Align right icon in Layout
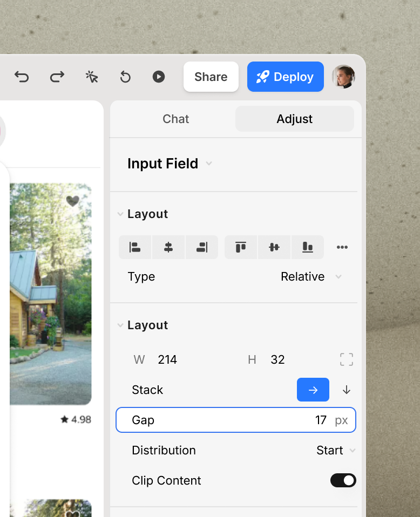The width and height of the screenshot is (420, 517). pos(201,247)
